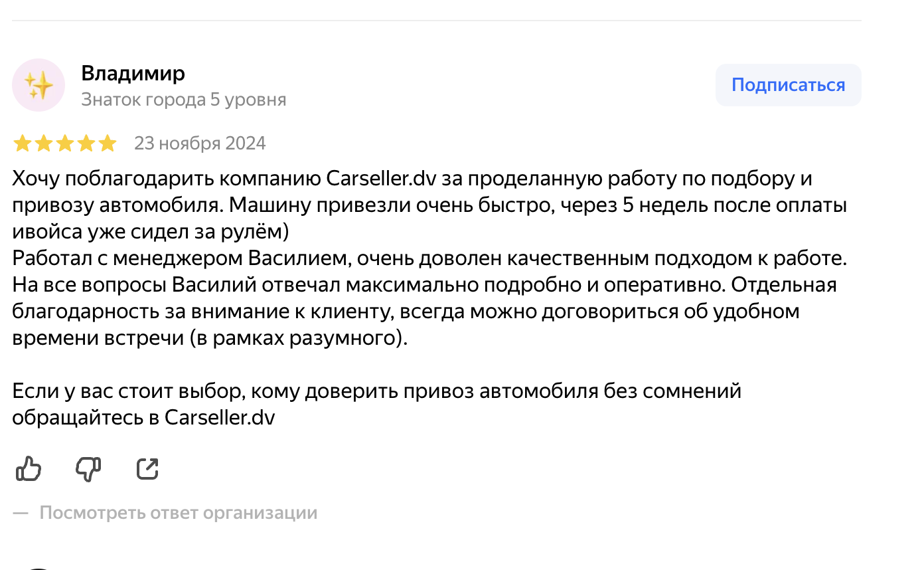Click the second star of the rating
This screenshot has height=570, width=924.
coord(44,143)
